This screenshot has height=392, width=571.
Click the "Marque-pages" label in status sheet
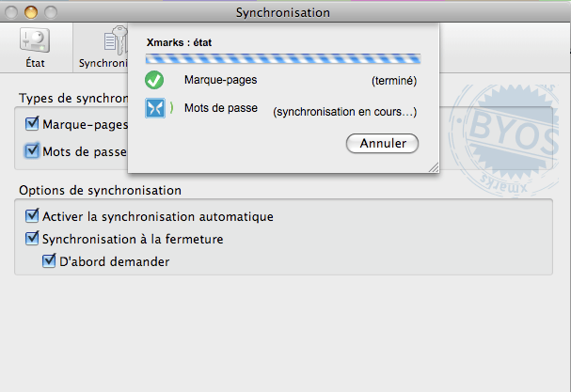(221, 80)
